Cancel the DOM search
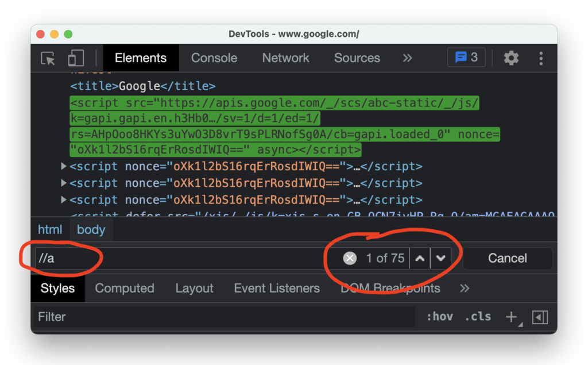The width and height of the screenshot is (588, 365). (508, 258)
